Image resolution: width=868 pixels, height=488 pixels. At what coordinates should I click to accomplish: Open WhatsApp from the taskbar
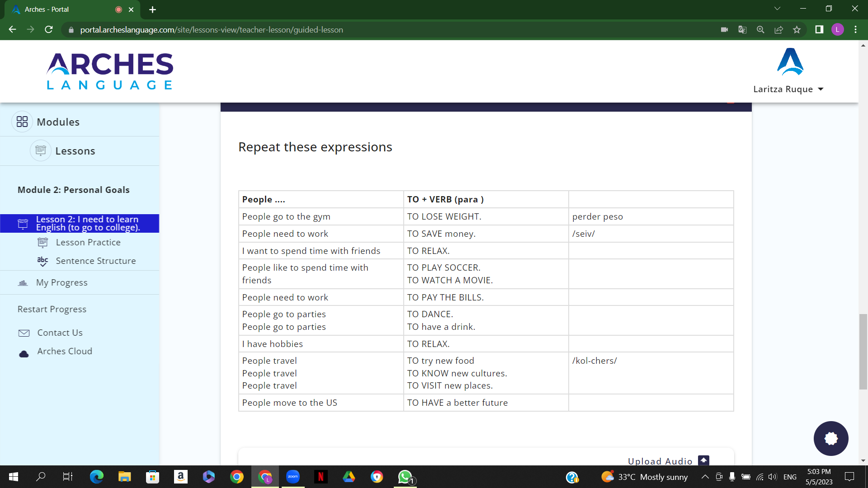click(x=405, y=477)
